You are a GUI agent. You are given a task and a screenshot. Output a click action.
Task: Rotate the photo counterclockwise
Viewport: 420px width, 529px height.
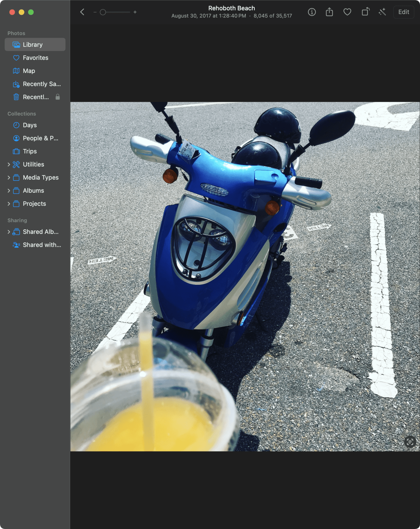(365, 12)
